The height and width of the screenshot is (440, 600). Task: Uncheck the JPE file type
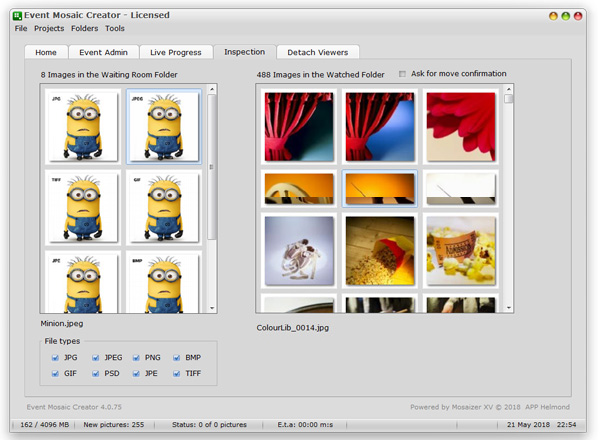[136, 373]
